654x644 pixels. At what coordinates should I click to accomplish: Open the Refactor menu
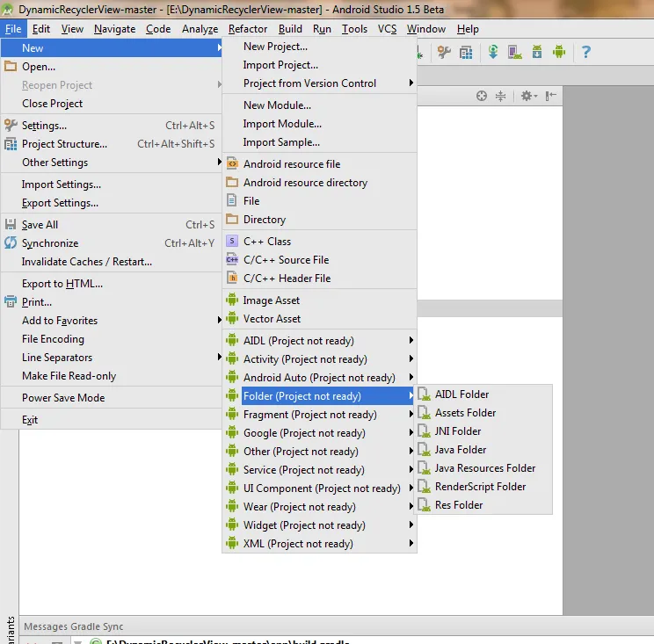click(248, 29)
